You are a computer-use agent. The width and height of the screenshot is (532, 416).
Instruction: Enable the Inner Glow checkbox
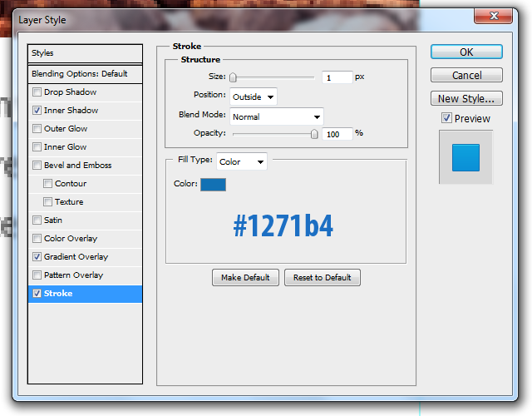coord(37,147)
